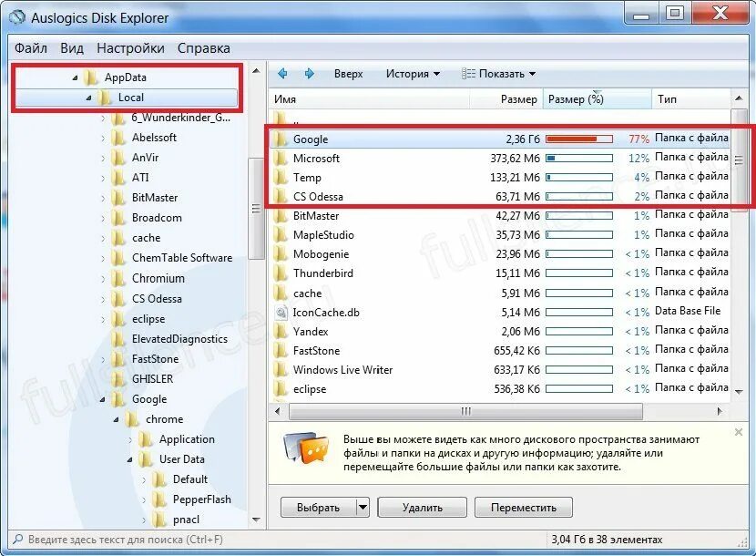Viewport: 756px width, 556px height.
Task: Click the Google 77% size bar
Action: 579,139
